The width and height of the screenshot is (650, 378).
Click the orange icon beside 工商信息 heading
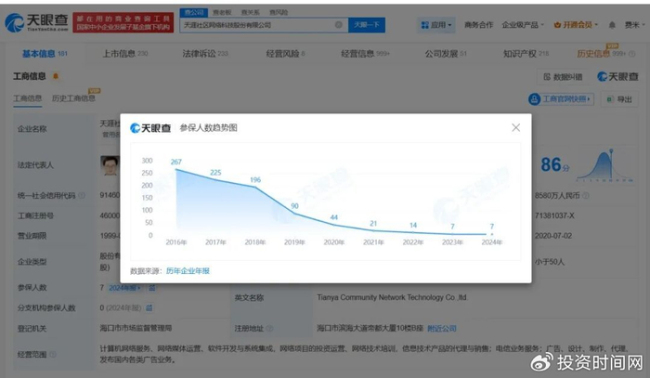(x=56, y=76)
